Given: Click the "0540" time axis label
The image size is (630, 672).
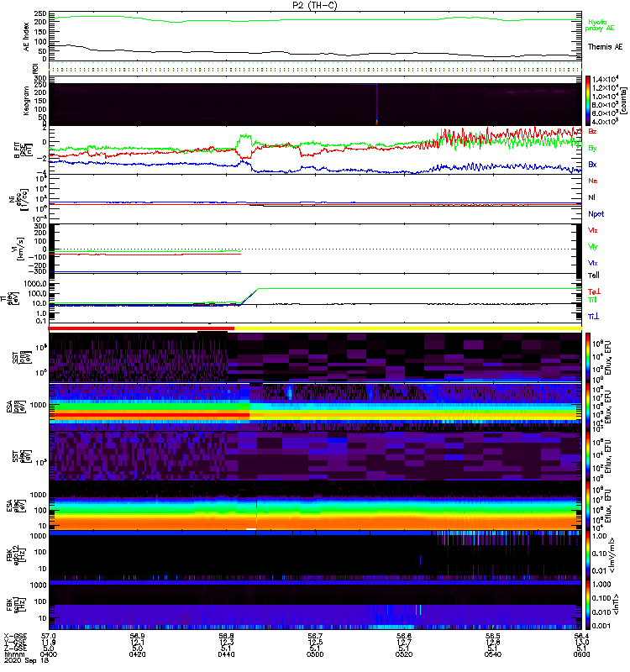Looking at the screenshot, I should click(493, 654).
